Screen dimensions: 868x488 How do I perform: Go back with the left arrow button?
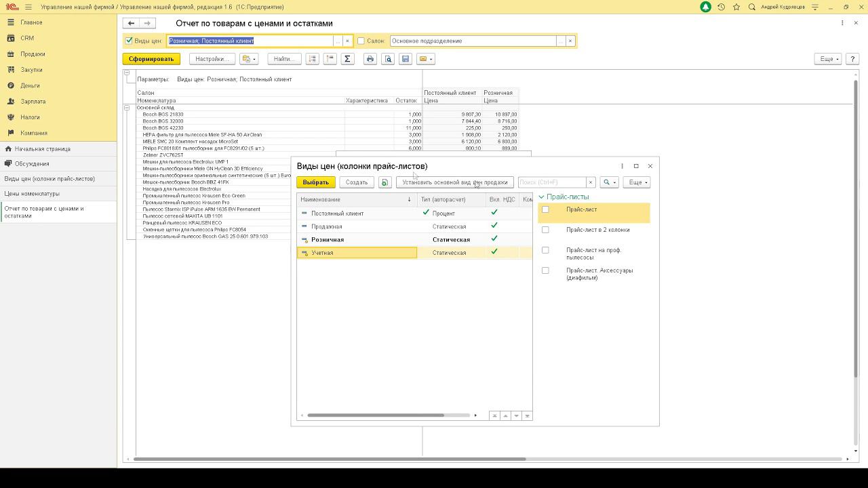tap(131, 23)
